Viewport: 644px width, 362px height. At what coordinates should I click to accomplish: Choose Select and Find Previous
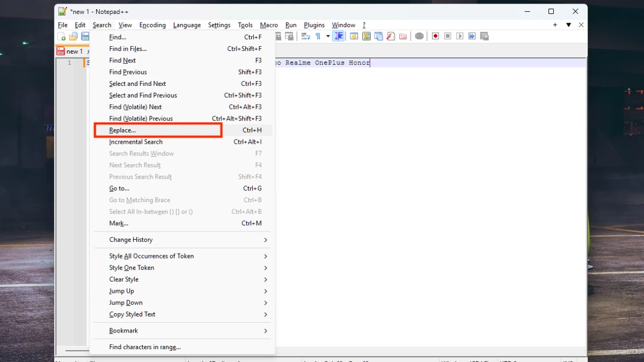(x=182, y=95)
